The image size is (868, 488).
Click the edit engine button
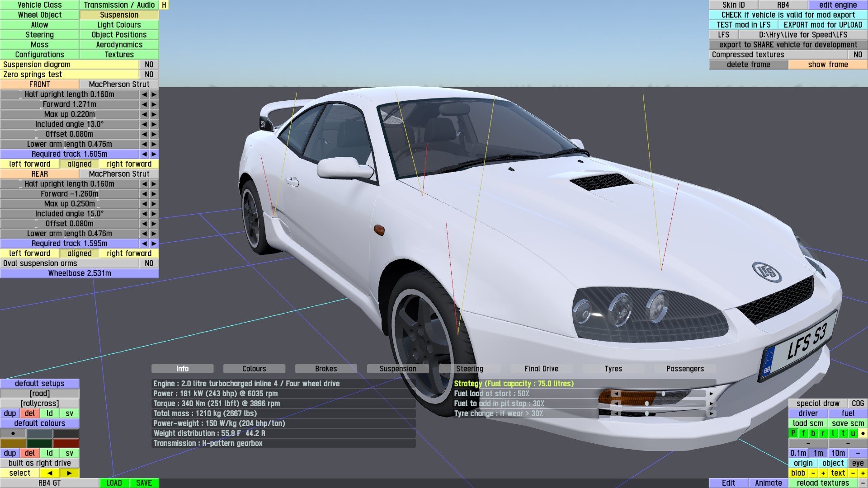click(838, 5)
